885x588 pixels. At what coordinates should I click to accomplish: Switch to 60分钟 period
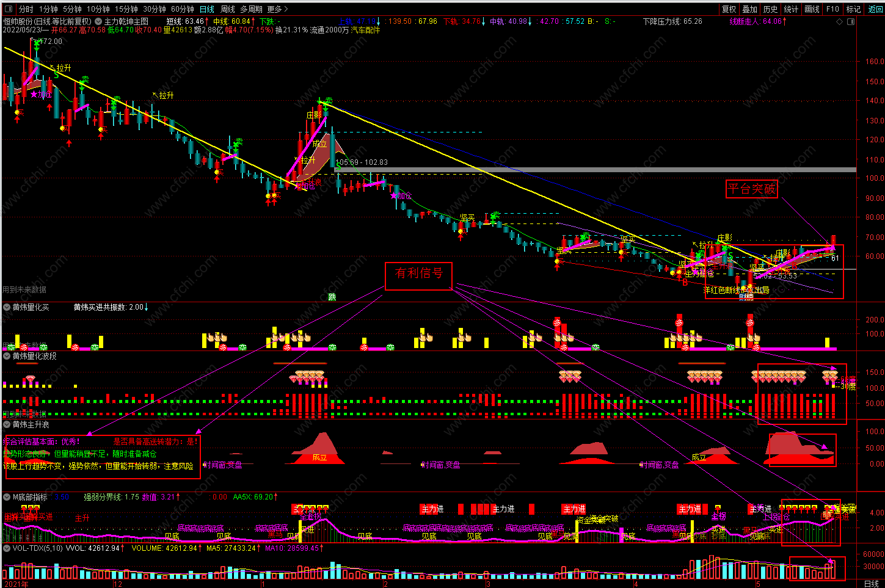click(183, 9)
